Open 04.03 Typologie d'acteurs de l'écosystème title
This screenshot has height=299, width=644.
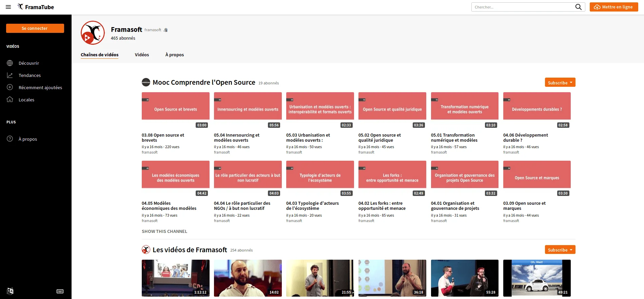312,206
